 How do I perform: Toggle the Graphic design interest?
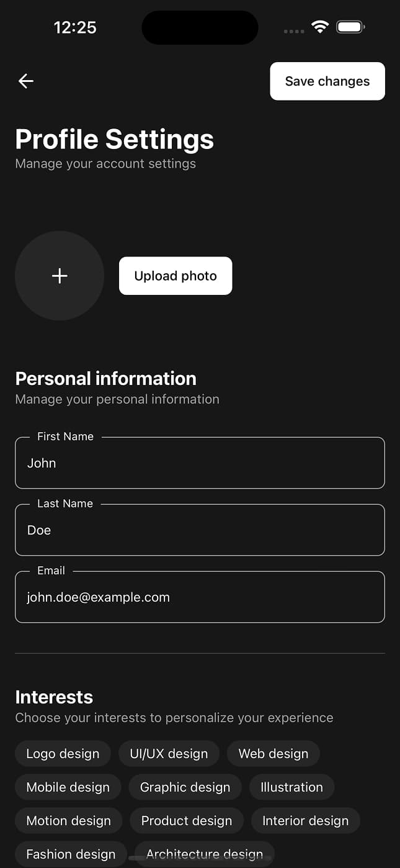[185, 787]
